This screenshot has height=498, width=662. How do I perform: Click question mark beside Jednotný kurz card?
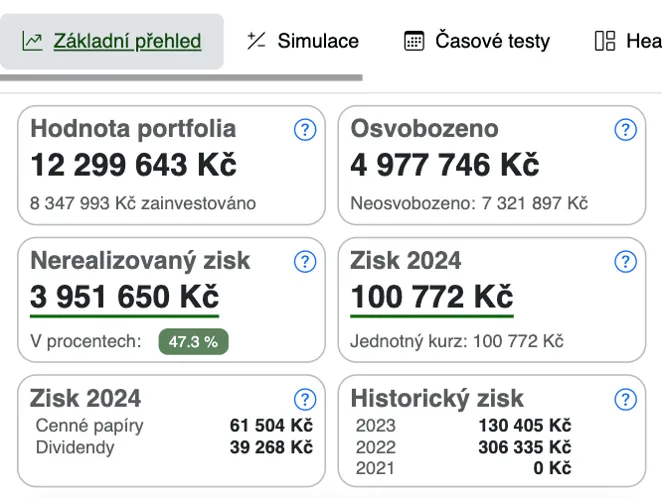[x=625, y=262]
